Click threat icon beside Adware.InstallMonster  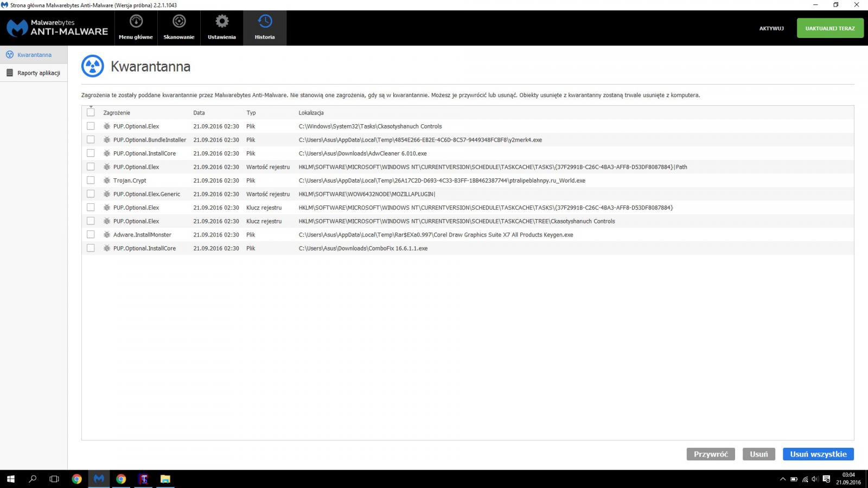point(107,235)
